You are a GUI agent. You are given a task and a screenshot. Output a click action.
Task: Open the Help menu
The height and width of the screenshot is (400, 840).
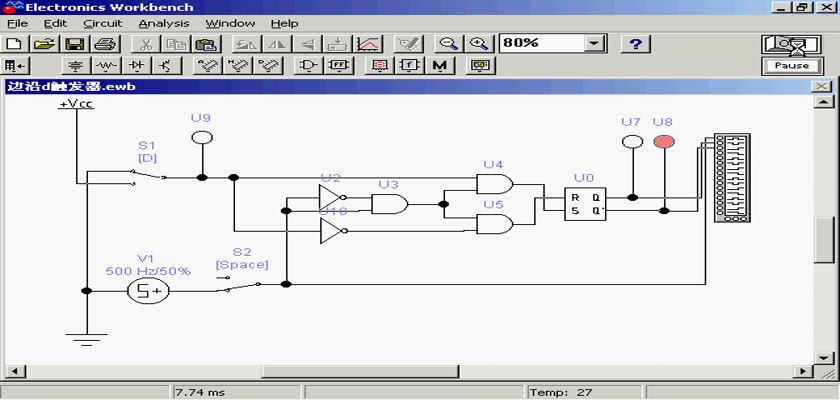(x=284, y=24)
